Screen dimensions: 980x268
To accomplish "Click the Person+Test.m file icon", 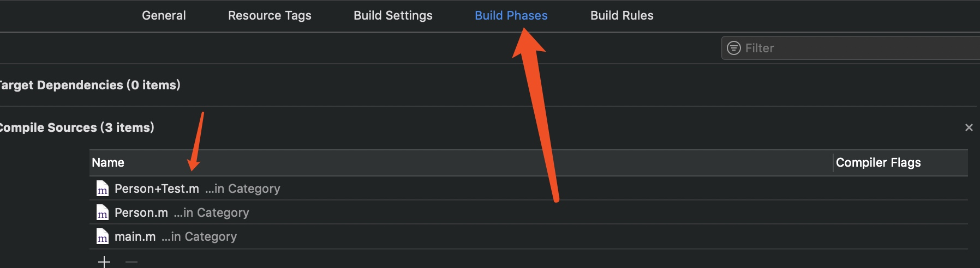I will (x=102, y=188).
